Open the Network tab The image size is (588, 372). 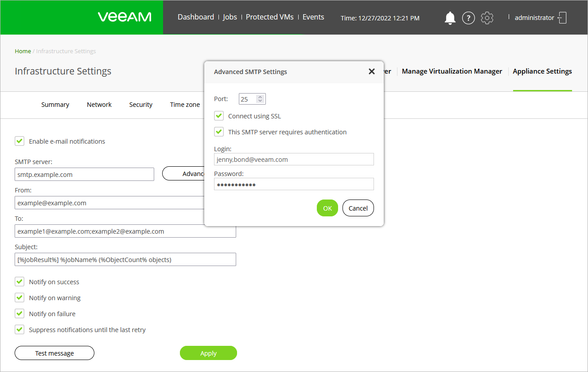click(x=99, y=105)
